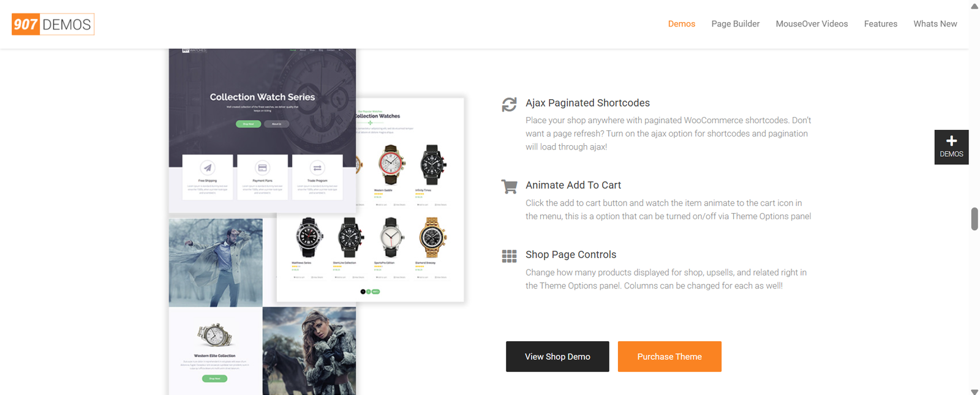The height and width of the screenshot is (395, 980).
Task: Click the View Shop Demo button
Action: coord(557,356)
